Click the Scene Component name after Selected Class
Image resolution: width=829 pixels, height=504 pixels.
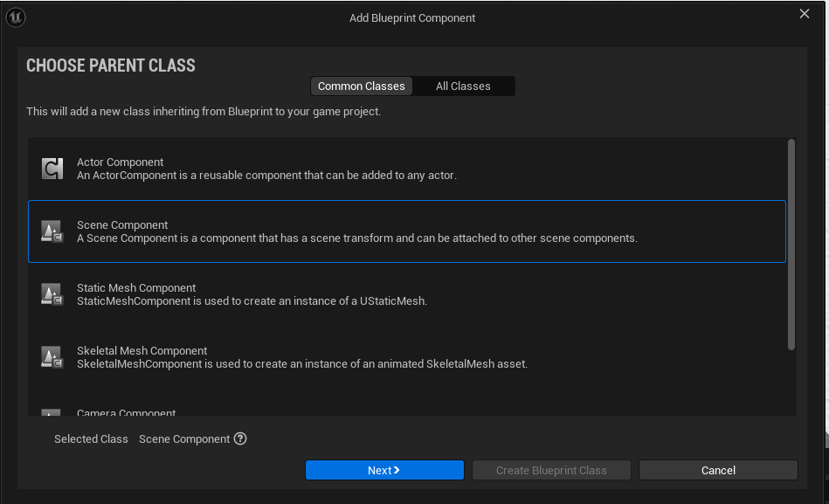[184, 439]
